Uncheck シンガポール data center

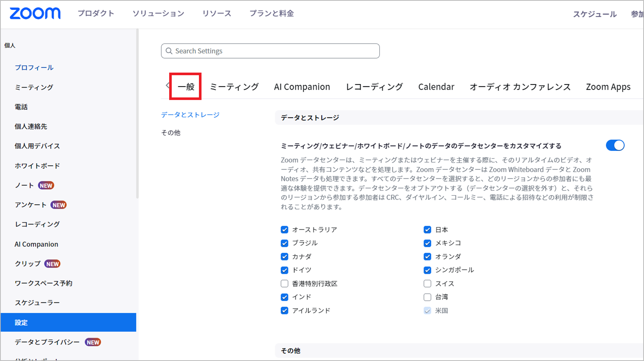click(427, 270)
